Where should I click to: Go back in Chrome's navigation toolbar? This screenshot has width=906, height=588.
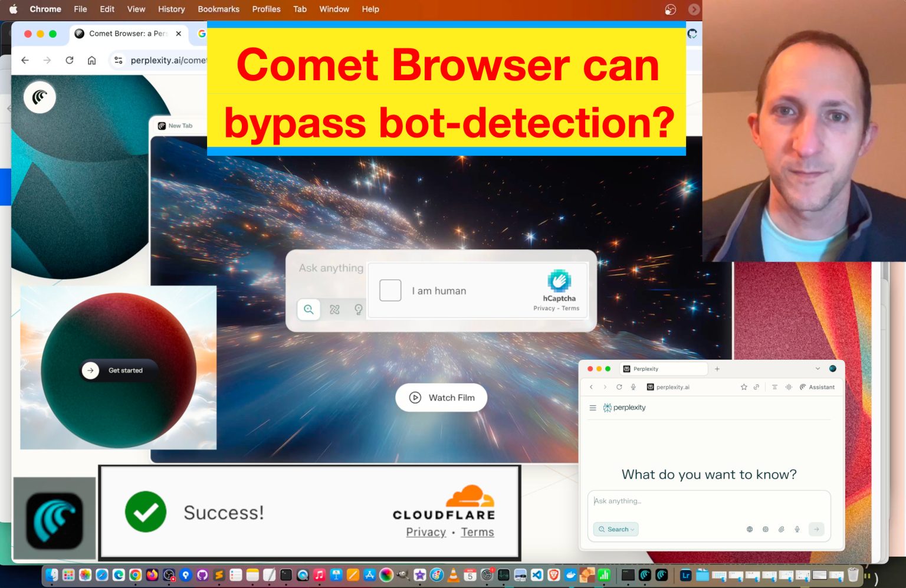coord(25,60)
